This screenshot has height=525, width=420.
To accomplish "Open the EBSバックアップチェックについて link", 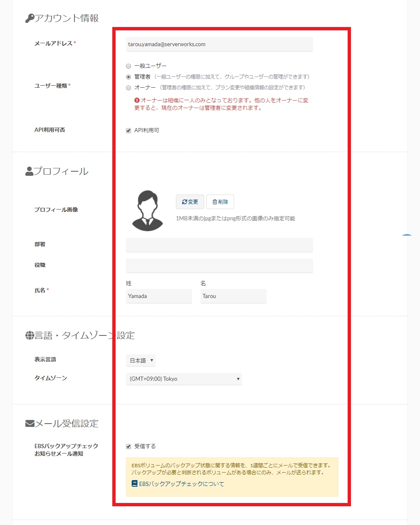I will click(181, 484).
